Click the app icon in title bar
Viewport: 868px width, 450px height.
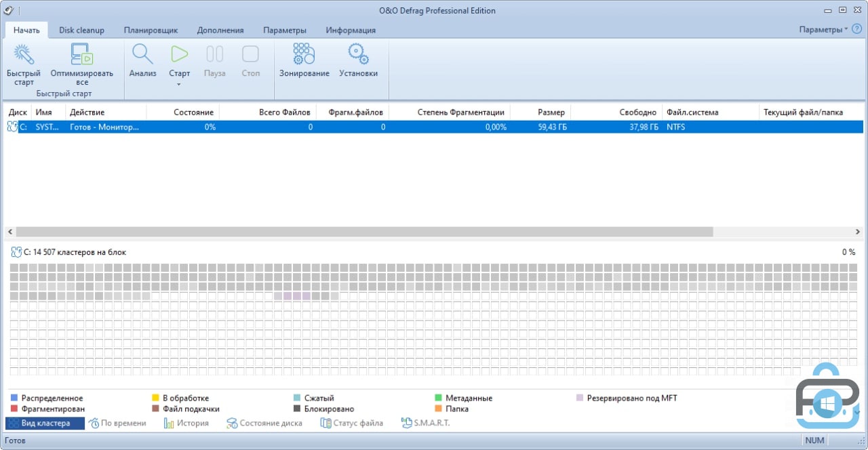pos(8,10)
